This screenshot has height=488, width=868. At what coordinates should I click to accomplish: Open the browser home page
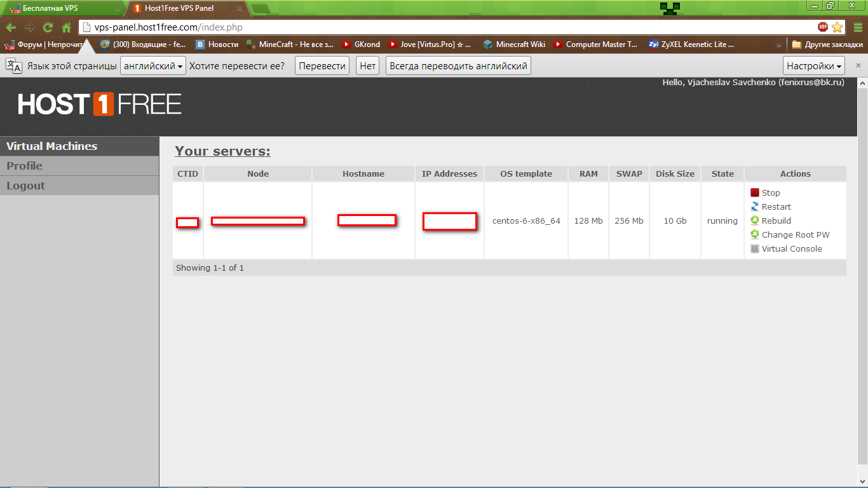point(66,27)
